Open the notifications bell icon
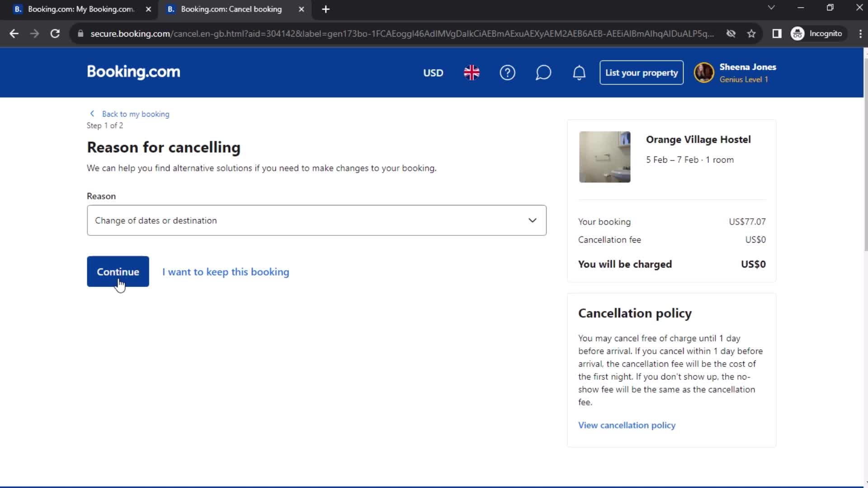Image resolution: width=868 pixels, height=488 pixels. tap(579, 72)
